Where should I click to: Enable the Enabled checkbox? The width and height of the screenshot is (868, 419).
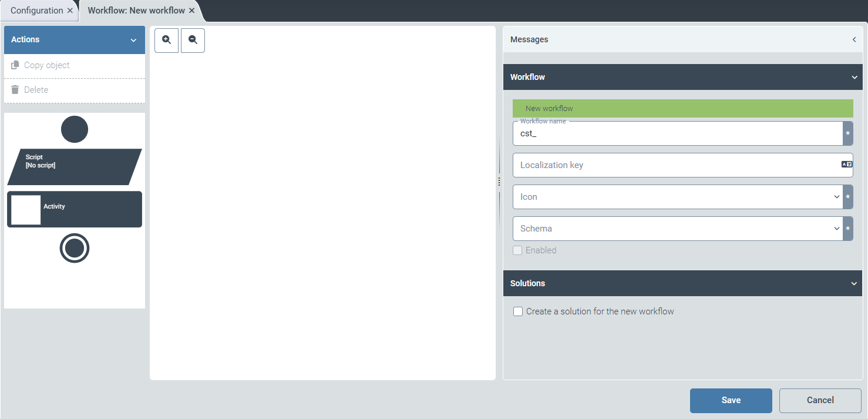click(517, 250)
